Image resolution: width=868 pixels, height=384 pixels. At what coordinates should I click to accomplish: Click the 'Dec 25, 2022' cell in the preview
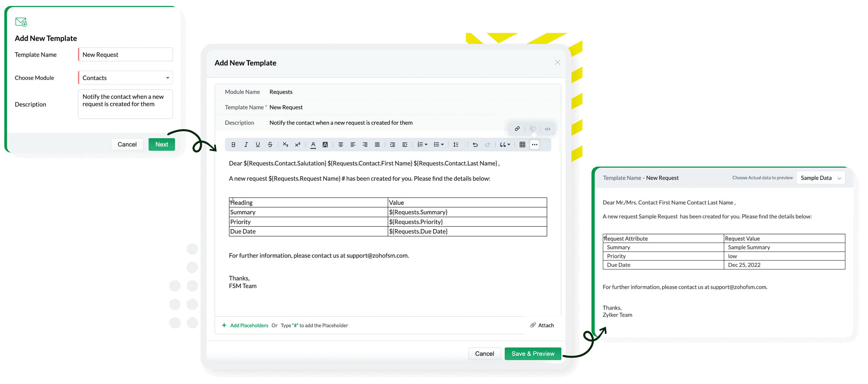(x=784, y=265)
